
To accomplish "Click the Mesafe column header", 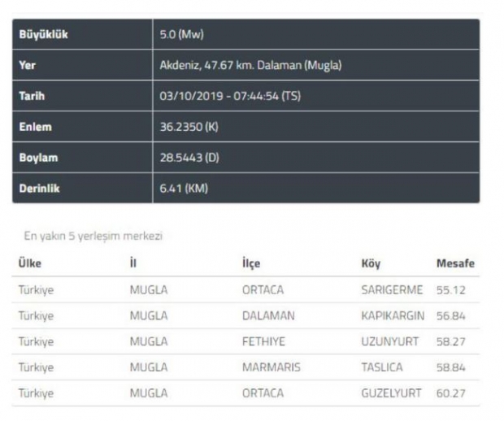I will coord(455,263).
